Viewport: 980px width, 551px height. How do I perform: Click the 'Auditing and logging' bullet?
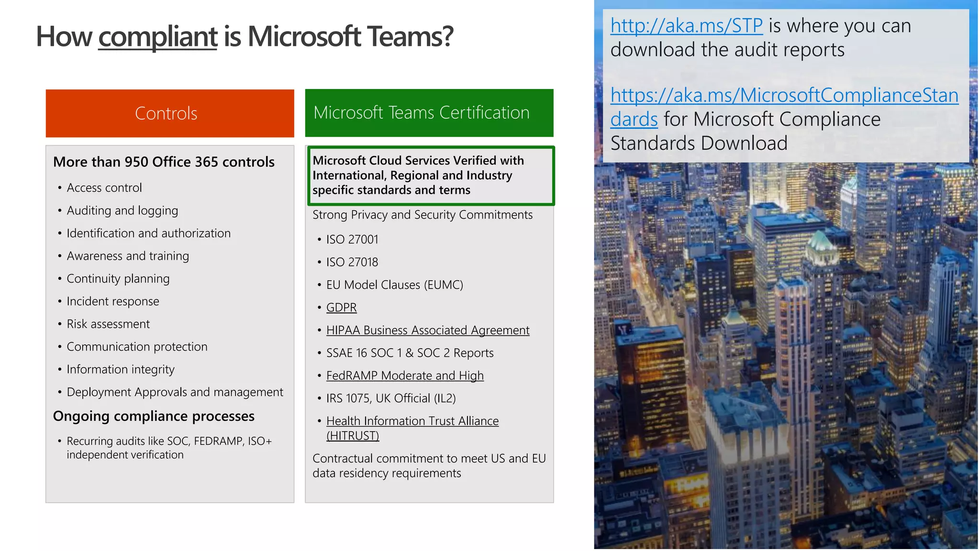click(x=122, y=210)
